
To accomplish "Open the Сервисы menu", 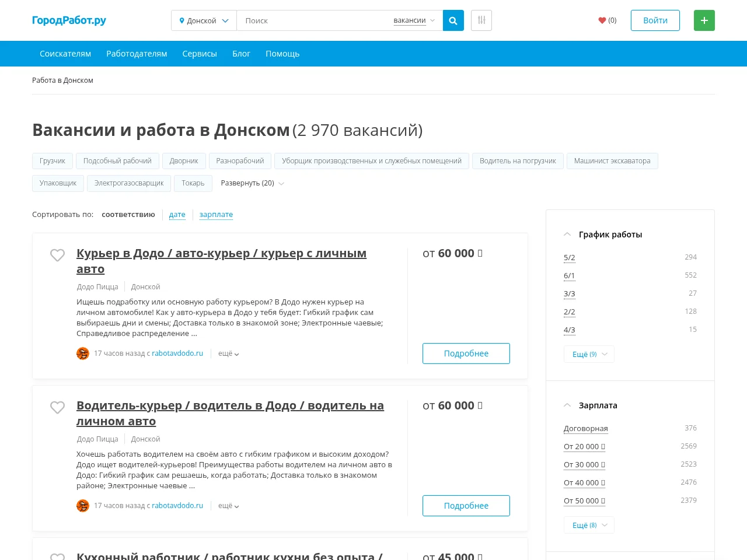I will (200, 54).
